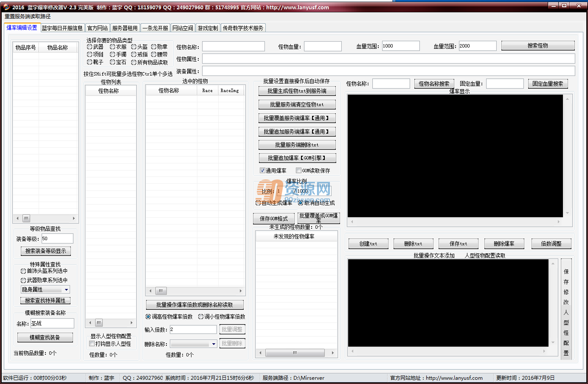Click the 物品序号 list horizontal scrollbar thumb
The width and height of the screenshot is (588, 384).
[x=26, y=218]
